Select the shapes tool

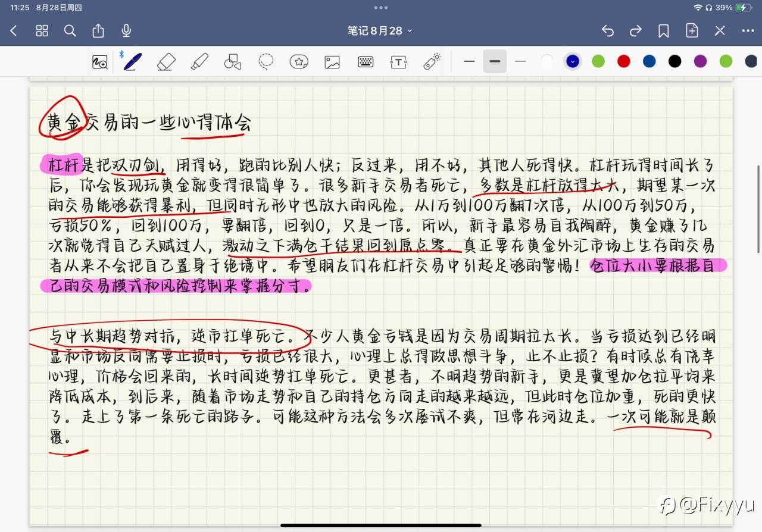232,61
